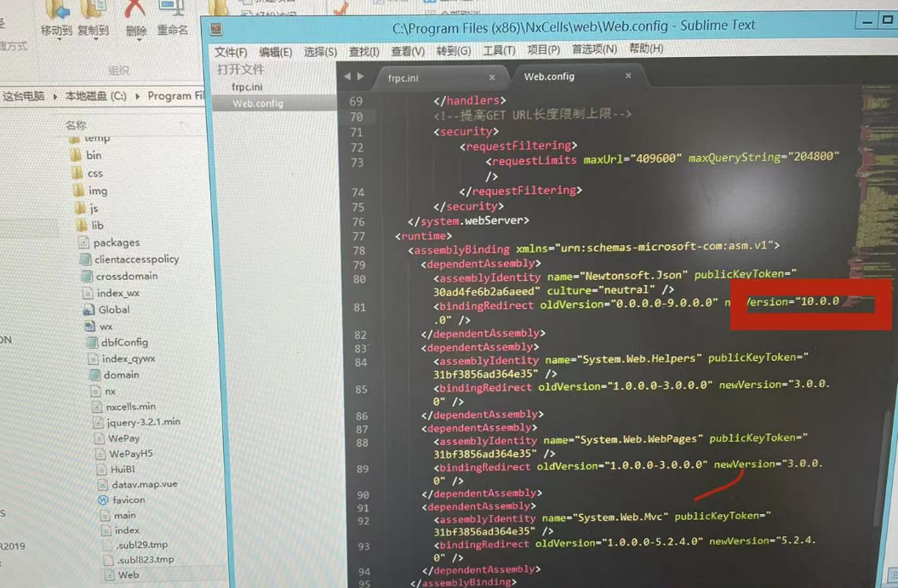Go to next tab with right arrow

click(x=360, y=76)
